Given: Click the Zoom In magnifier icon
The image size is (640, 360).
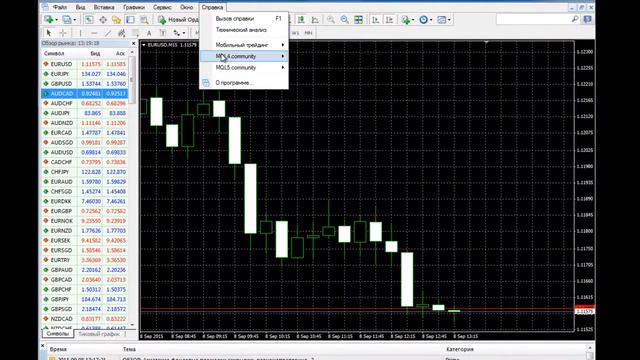Looking at the screenshot, I should 331,20.
